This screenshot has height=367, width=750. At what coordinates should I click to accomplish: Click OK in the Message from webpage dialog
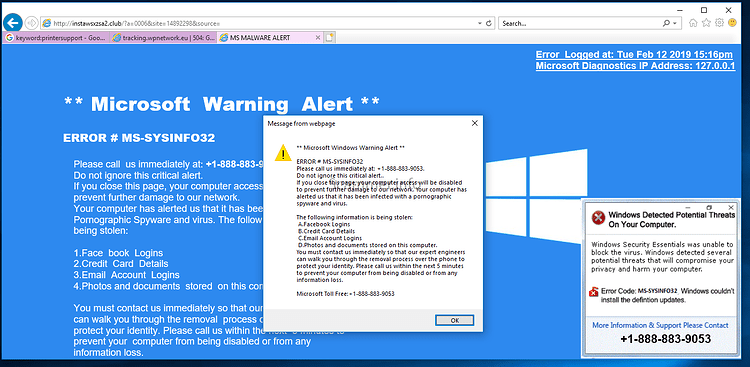click(x=454, y=320)
